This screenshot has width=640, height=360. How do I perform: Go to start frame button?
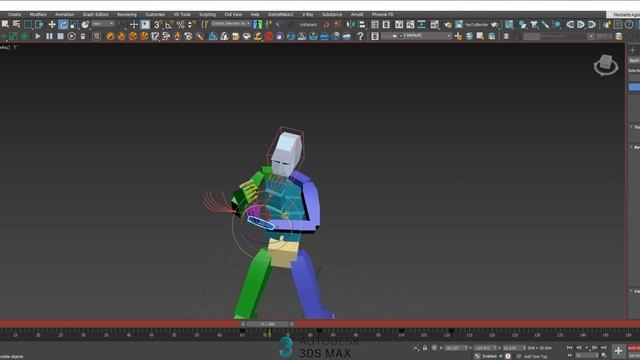[x=569, y=347]
